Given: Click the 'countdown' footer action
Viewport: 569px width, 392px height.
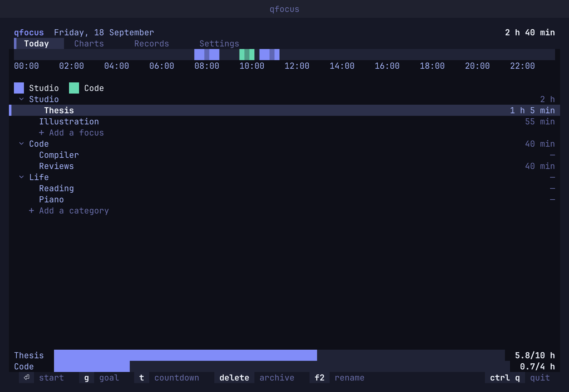Looking at the screenshot, I should click(x=177, y=378).
